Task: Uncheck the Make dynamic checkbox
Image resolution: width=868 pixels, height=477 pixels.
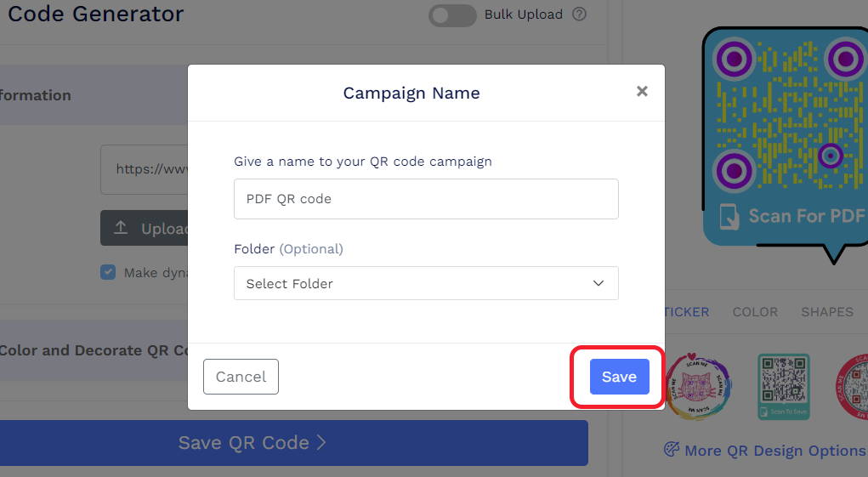Action: [x=108, y=273]
